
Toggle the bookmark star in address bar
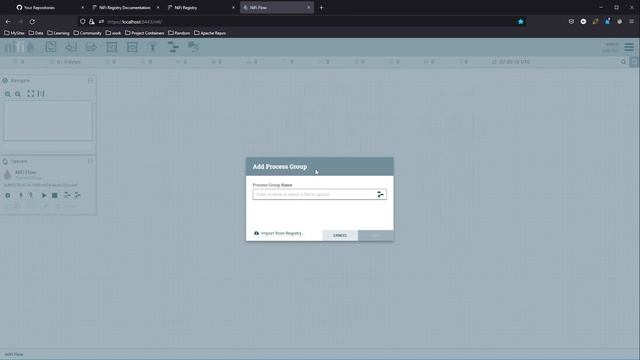click(x=520, y=22)
